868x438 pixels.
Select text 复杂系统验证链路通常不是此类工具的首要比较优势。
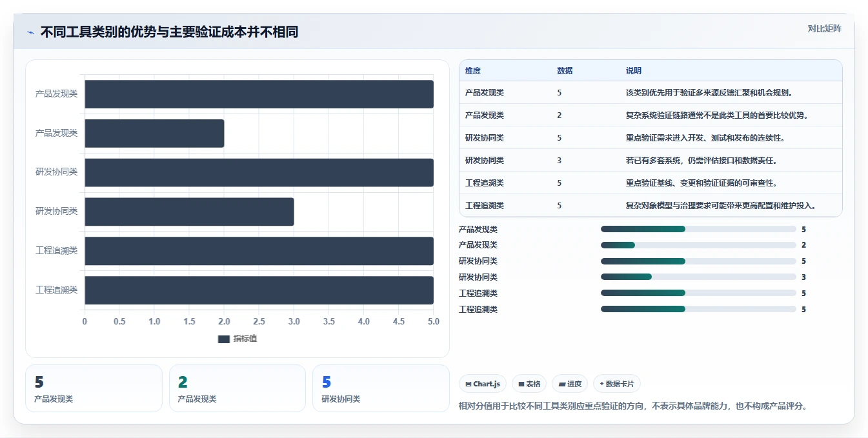[x=717, y=115]
